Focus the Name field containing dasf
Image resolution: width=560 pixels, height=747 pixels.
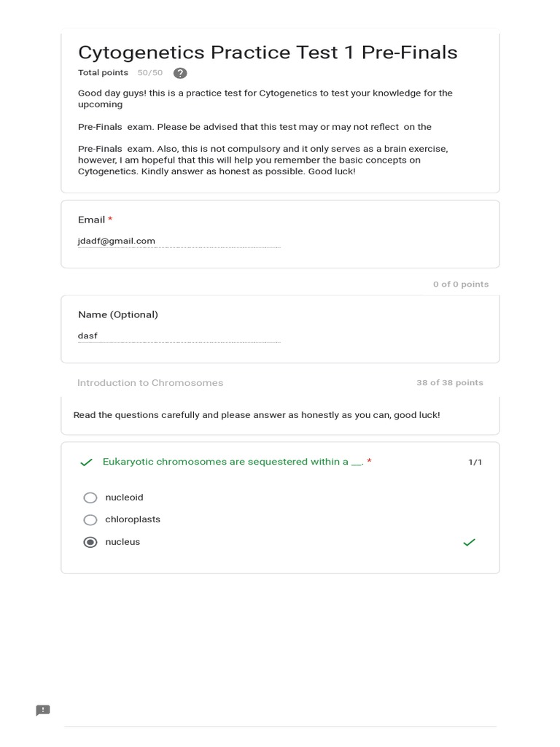[x=179, y=336]
